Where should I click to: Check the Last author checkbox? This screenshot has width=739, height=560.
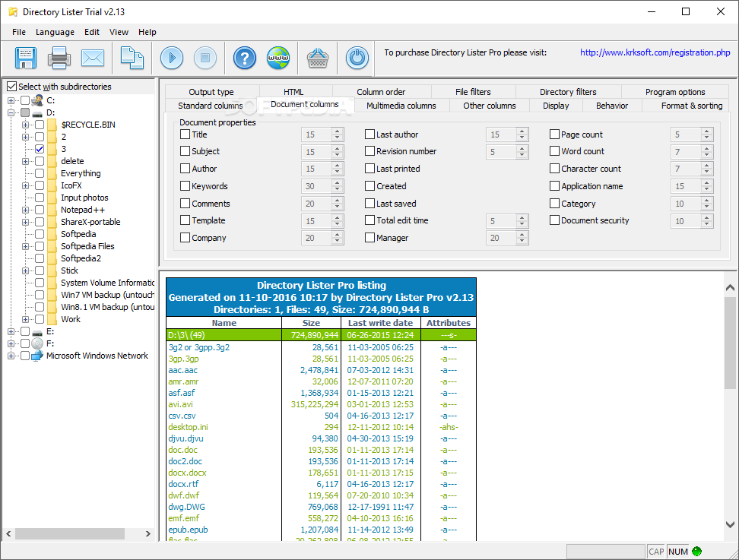pos(369,134)
